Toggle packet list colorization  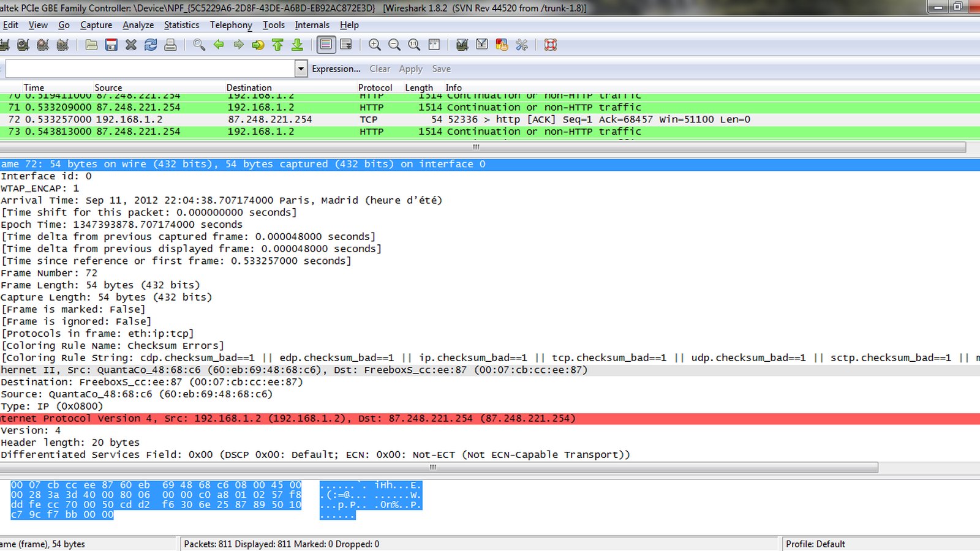point(326,45)
